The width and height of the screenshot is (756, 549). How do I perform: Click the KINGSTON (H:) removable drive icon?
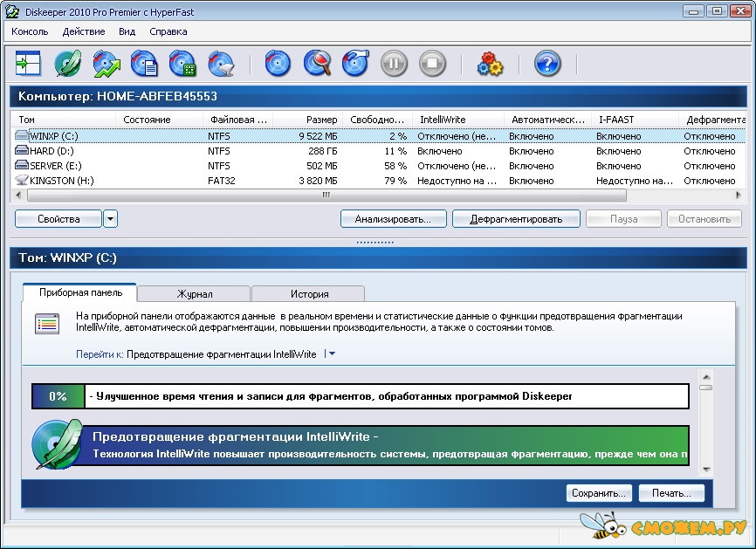(x=22, y=181)
